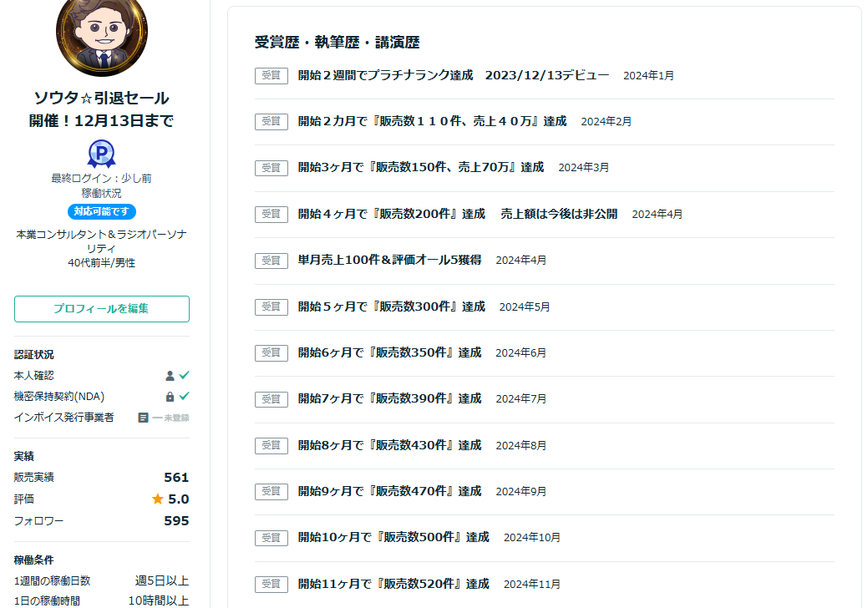Image resolution: width=868 pixels, height=608 pixels.
Task: Click the profile name ソウタ☆引退セール
Action: pyautogui.click(x=102, y=98)
